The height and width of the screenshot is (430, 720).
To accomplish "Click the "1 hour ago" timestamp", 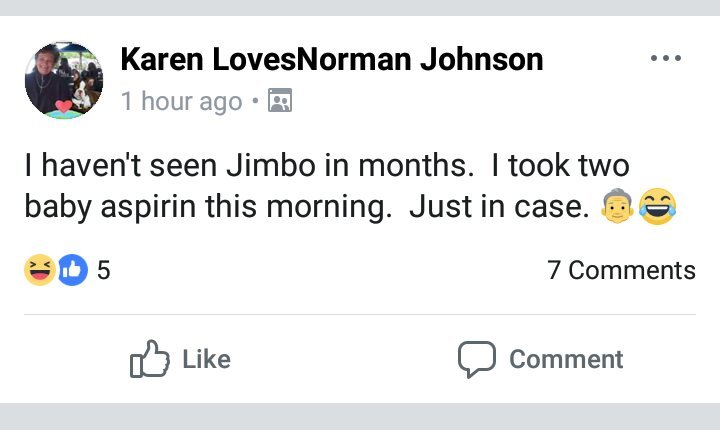I will (181, 101).
